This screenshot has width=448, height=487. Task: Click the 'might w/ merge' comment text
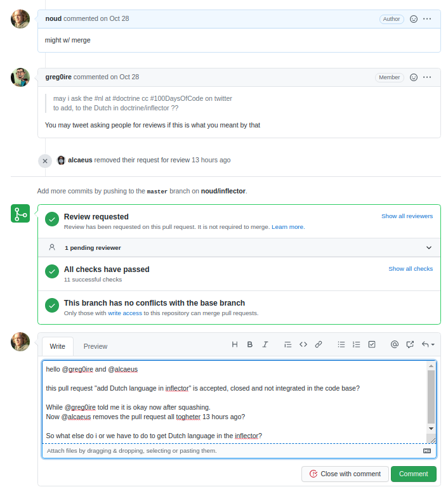(x=67, y=41)
